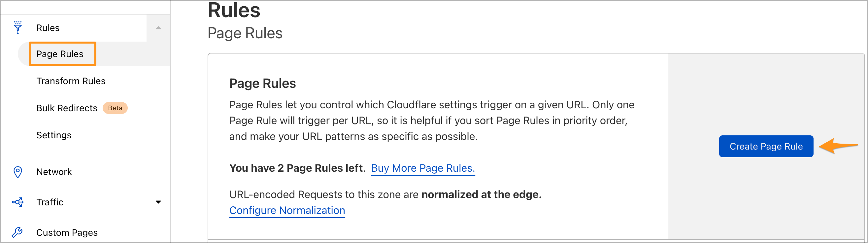Open Configure Normalization link
The image size is (868, 243).
[x=287, y=210]
